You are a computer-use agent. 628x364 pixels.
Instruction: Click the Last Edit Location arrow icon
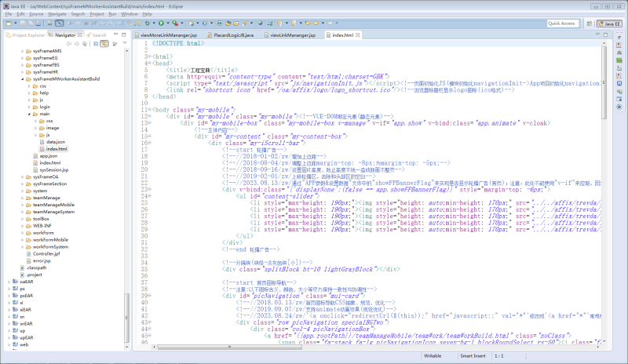point(308,24)
